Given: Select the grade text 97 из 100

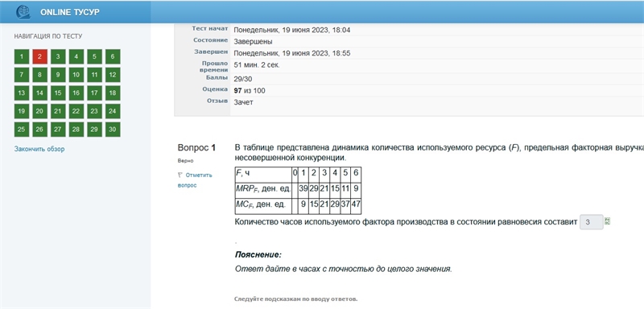Looking at the screenshot, I should click(250, 91).
